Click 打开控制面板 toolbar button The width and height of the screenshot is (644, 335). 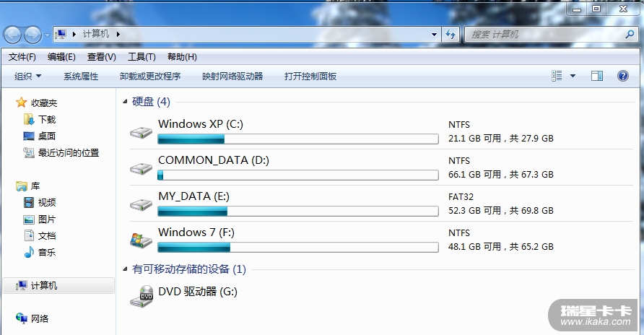coord(310,76)
